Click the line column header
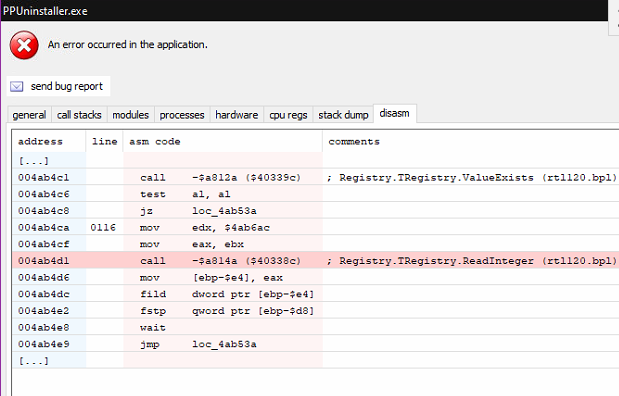619x396 pixels. pos(105,141)
